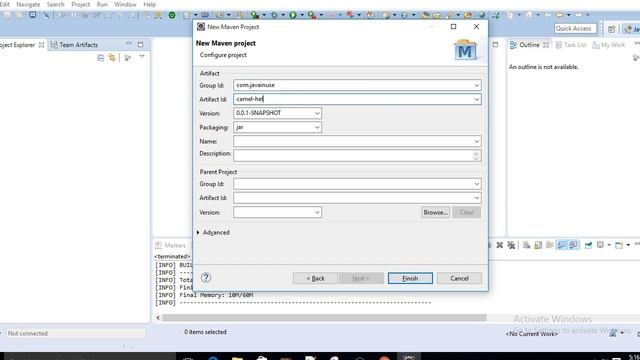
Task: Open the Search menu
Action: pyautogui.click(x=56, y=4)
